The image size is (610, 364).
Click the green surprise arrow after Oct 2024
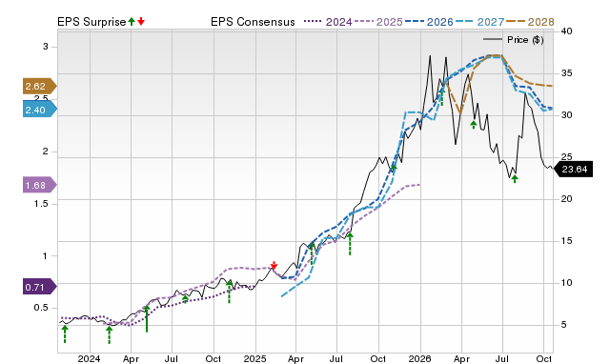229,292
